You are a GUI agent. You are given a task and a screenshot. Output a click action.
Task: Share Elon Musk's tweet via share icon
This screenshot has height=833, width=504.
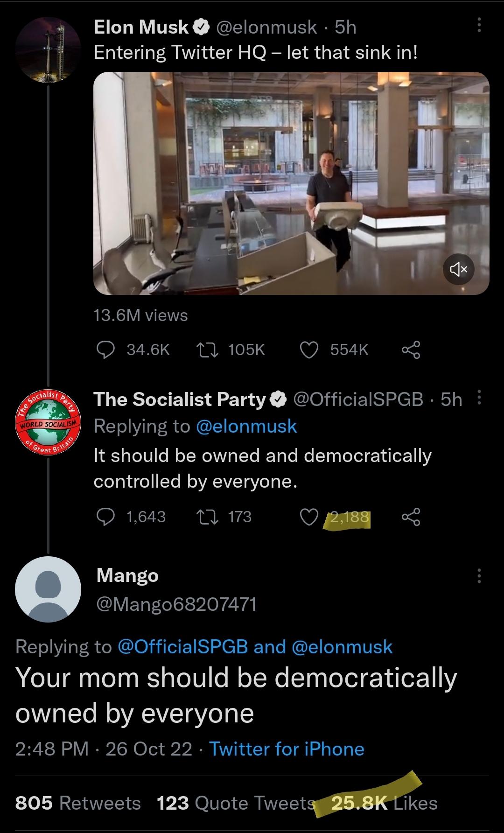[x=411, y=350]
